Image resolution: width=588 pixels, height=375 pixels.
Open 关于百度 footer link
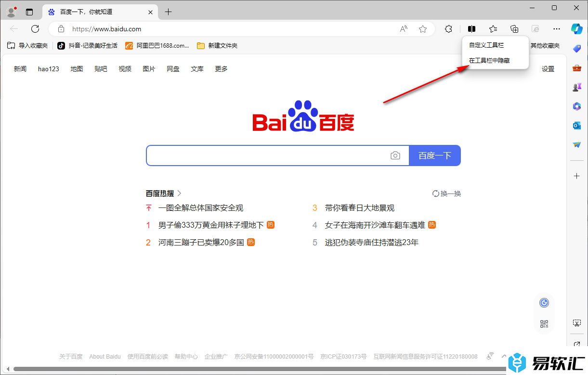(71, 357)
